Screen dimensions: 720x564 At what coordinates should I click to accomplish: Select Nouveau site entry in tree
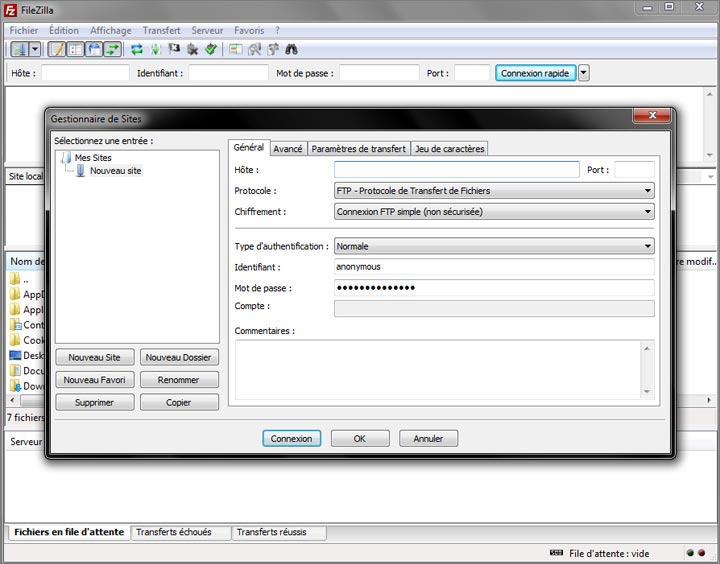point(115,170)
